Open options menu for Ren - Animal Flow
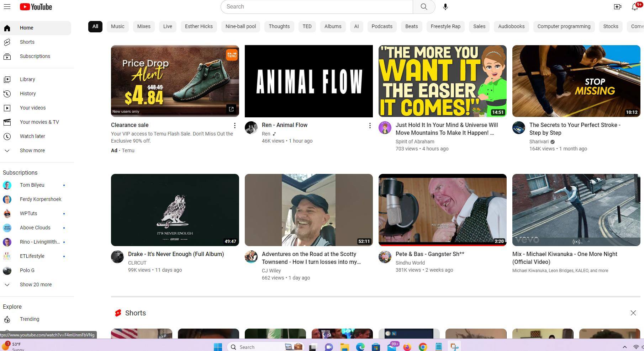644x351 pixels. (x=370, y=126)
